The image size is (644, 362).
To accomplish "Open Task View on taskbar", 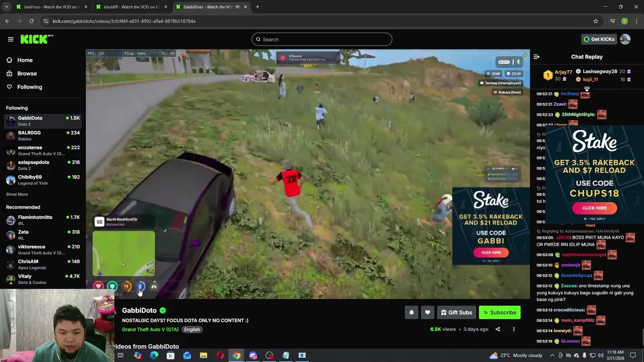I will [121, 355].
